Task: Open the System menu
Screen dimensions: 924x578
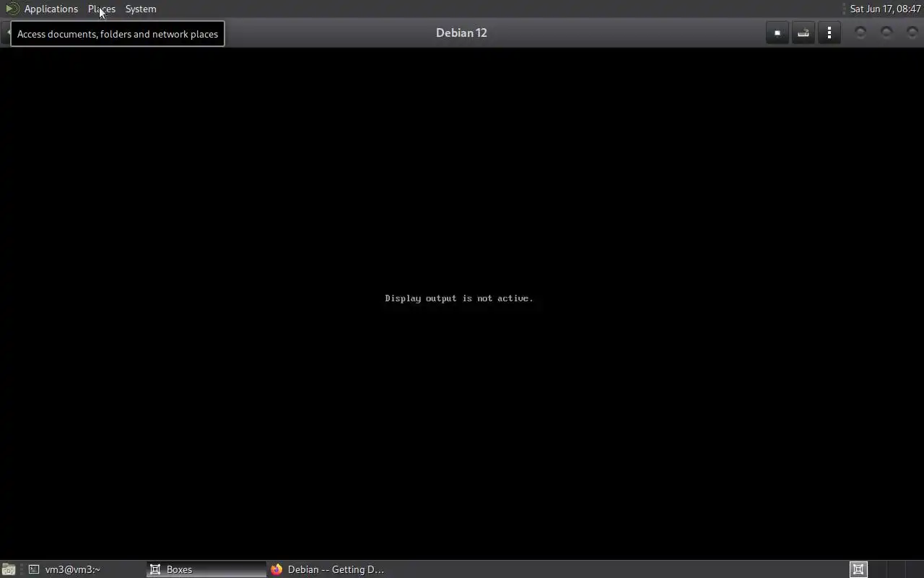Action: point(141,9)
